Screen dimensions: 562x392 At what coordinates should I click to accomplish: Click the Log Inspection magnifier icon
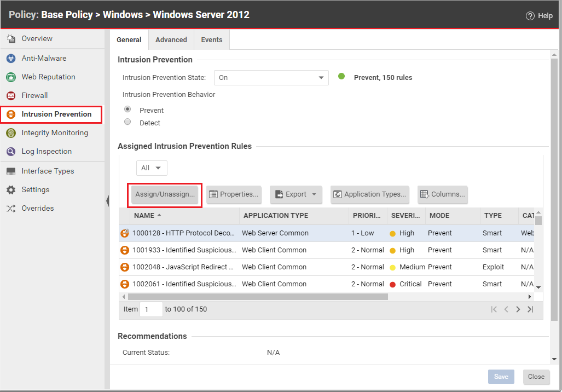[11, 152]
